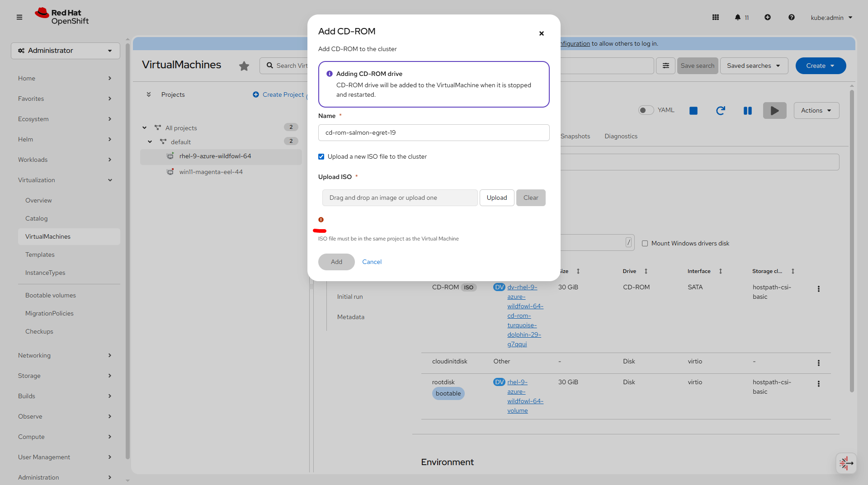This screenshot has height=485, width=868.
Task: Open the Administrator perspective dropdown
Action: [x=66, y=51]
